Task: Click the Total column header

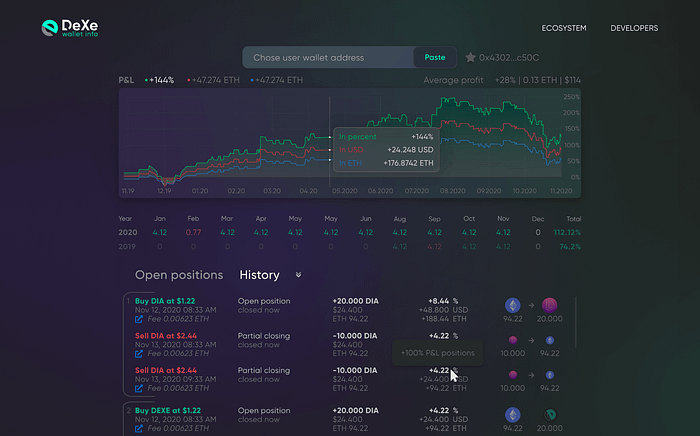Action: tap(574, 219)
